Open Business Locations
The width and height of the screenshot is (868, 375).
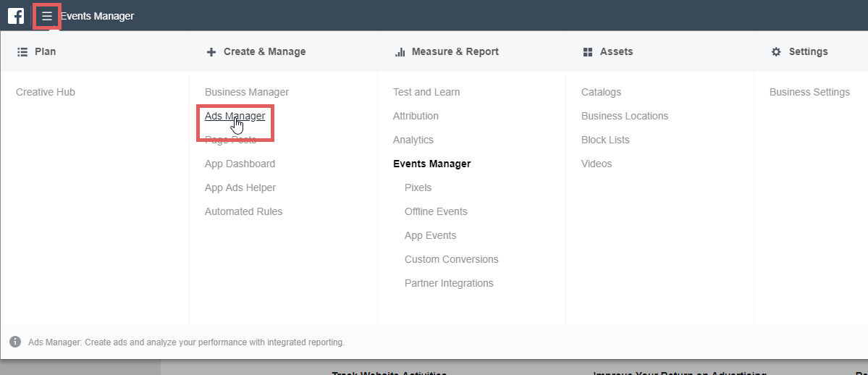pyautogui.click(x=625, y=116)
